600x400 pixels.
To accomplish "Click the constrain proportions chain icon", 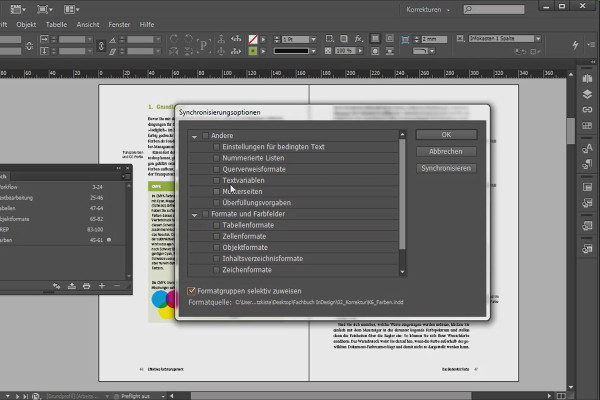I will click(x=101, y=46).
